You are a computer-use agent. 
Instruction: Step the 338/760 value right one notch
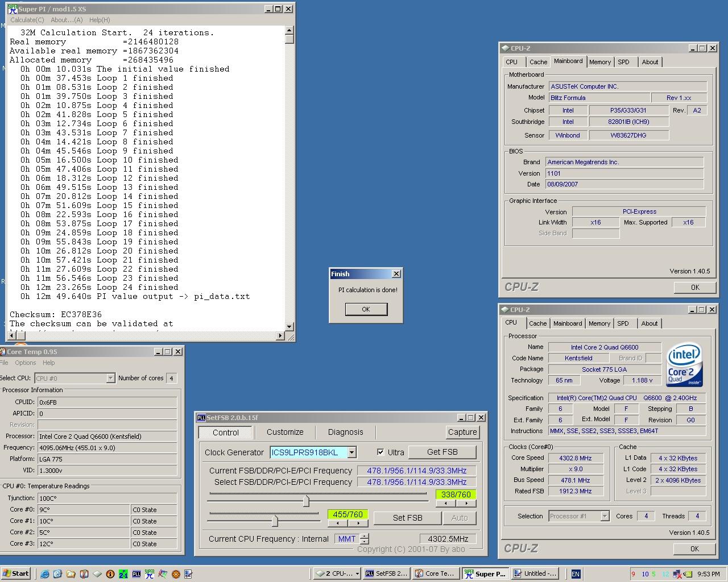466,503
